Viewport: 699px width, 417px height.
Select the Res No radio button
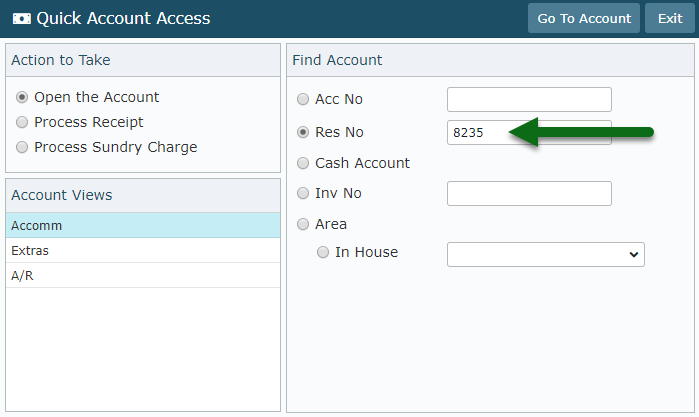[x=303, y=132]
